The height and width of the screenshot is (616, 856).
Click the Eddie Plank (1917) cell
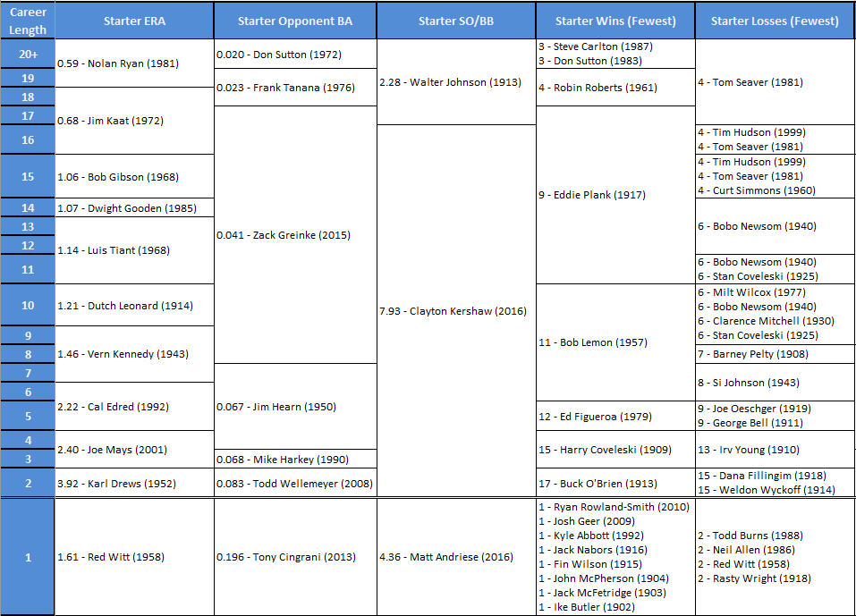[x=614, y=195]
